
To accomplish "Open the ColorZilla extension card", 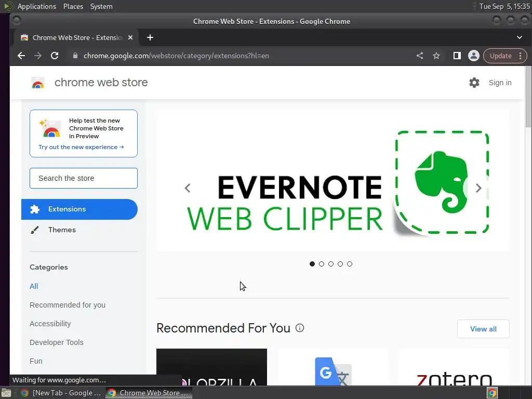I will pos(211,367).
